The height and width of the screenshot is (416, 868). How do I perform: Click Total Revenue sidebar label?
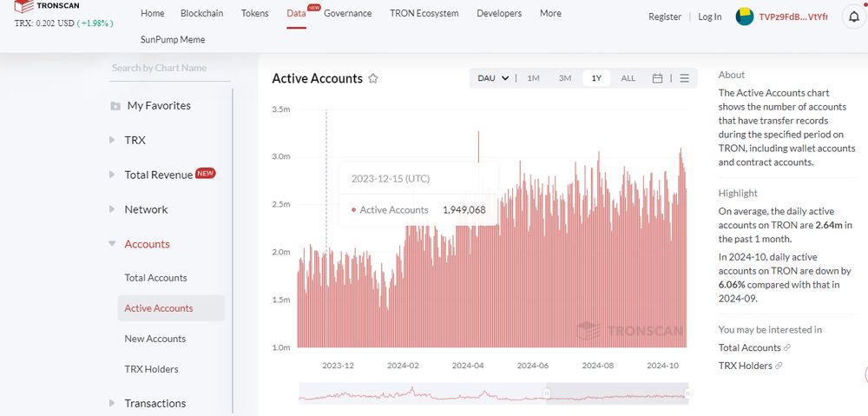pyautogui.click(x=159, y=175)
